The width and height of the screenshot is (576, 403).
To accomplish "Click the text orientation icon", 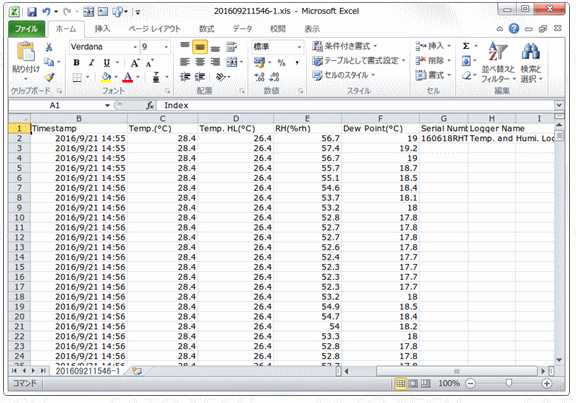I will 220,77.
